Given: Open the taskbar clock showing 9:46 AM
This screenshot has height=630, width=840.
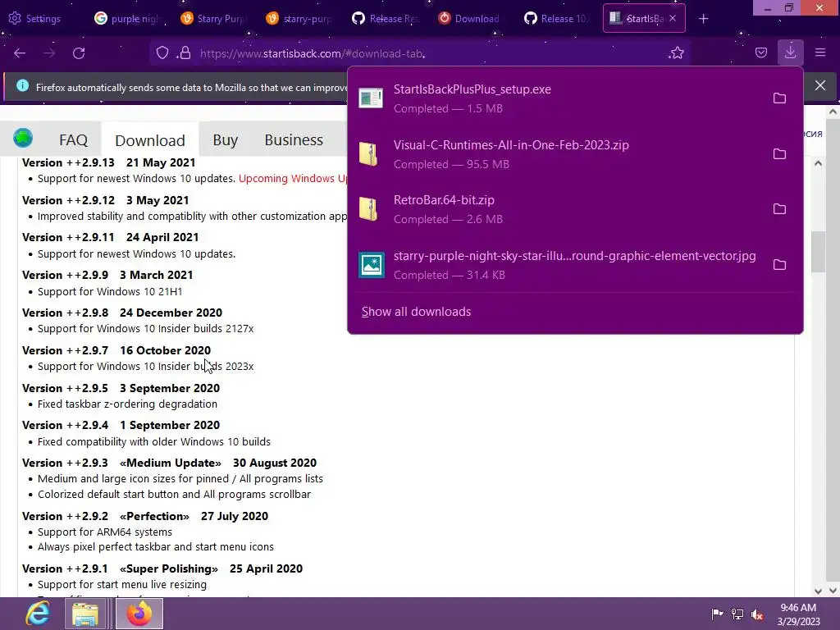Looking at the screenshot, I should coord(798,614).
